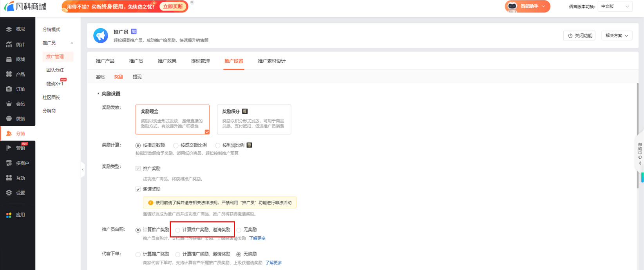Click the badge icon beside 按利润比例
Viewport: 644px width, 270px height.
[249, 145]
